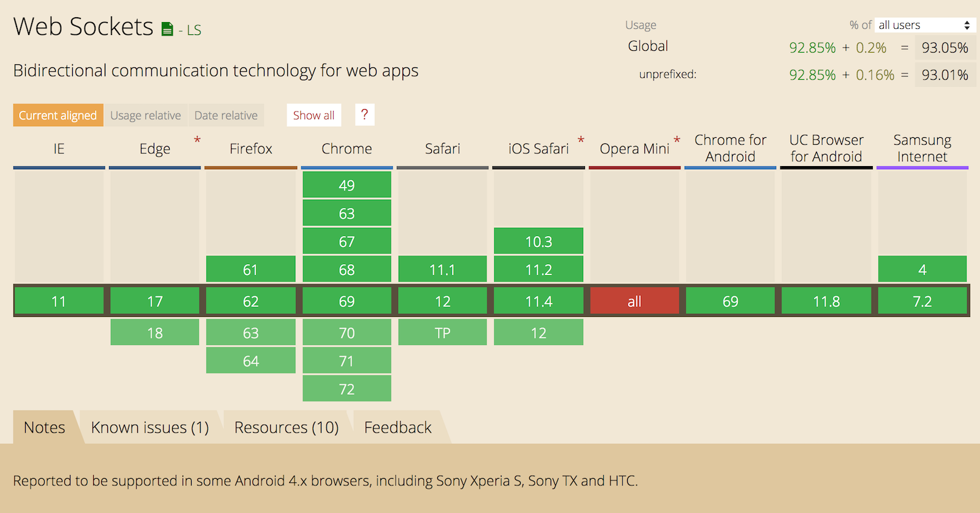
Task: Switch to Current aligned view
Action: (58, 115)
